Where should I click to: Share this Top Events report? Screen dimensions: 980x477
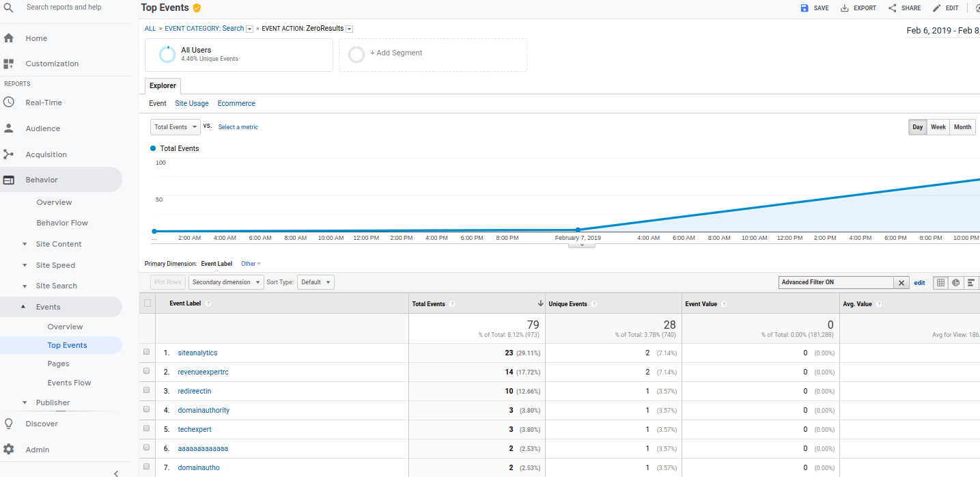tap(904, 8)
